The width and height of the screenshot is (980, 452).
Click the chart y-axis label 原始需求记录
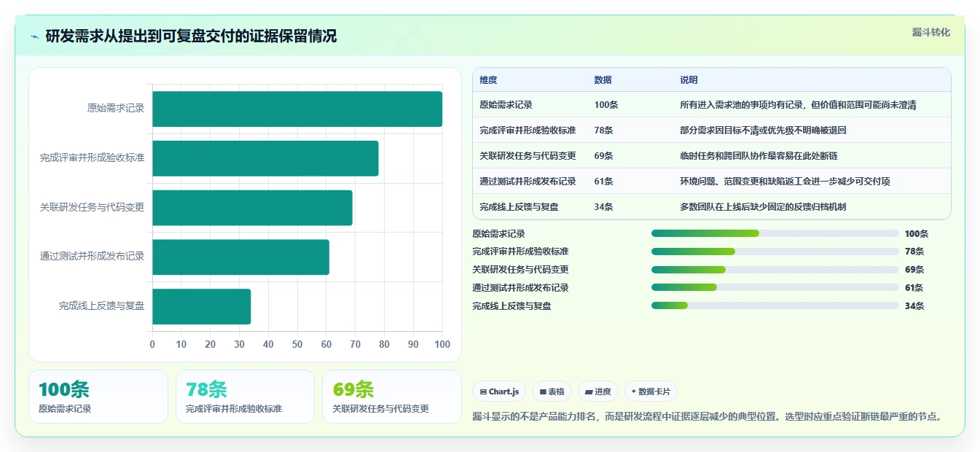(x=116, y=109)
